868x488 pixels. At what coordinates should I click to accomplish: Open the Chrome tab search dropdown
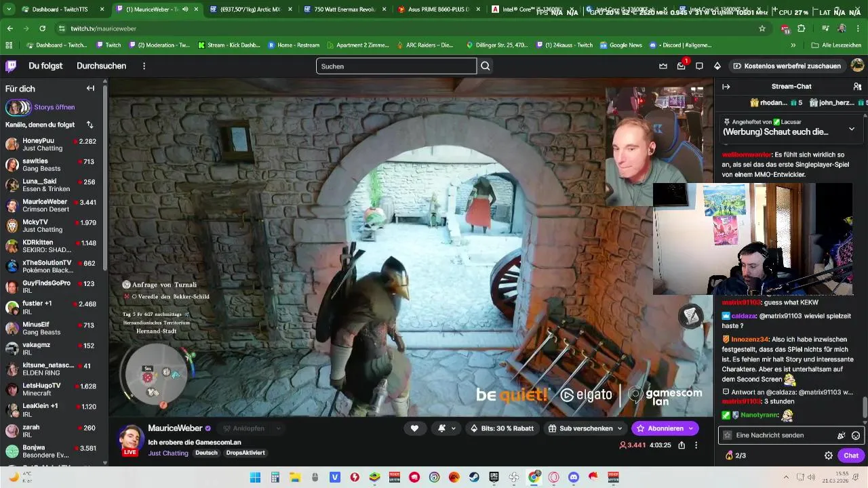click(8, 9)
